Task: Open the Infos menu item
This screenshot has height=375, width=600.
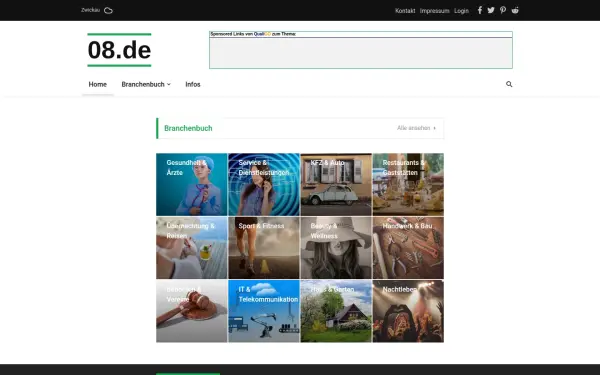Action: point(193,84)
